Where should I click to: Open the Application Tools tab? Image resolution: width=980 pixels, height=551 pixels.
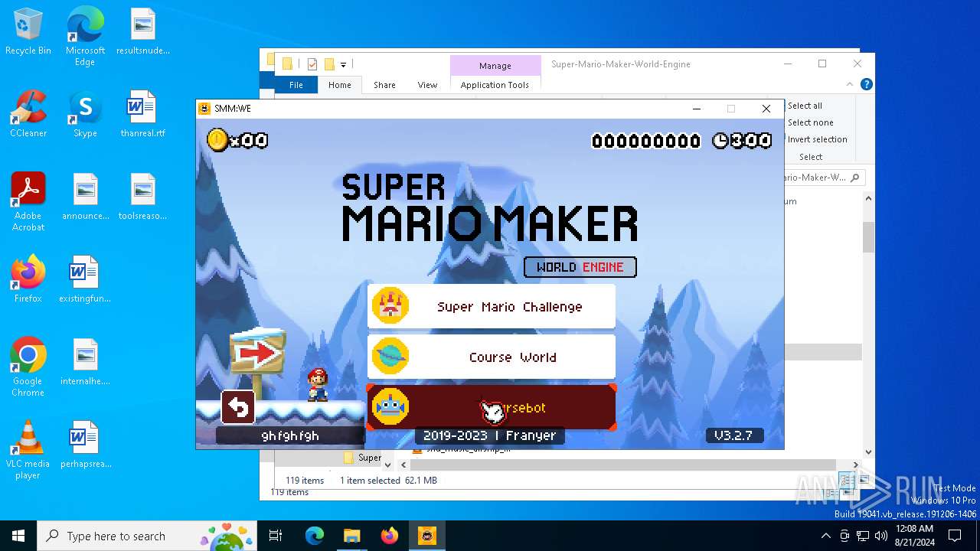click(x=495, y=85)
